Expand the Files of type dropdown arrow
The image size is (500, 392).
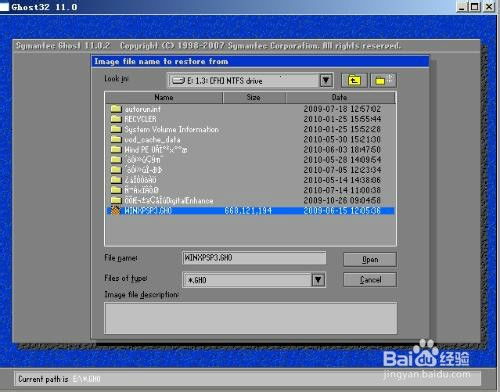click(x=318, y=280)
